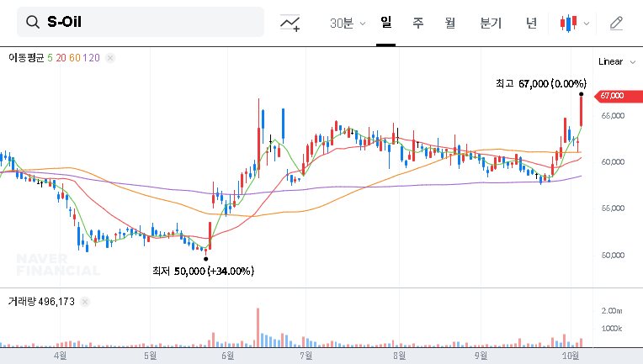The image size is (643, 364).
Task: Select the 년 yearly tab
Action: pos(531,23)
